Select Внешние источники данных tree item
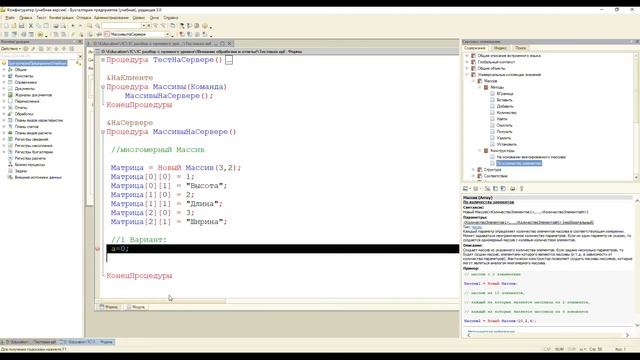The width and height of the screenshot is (640, 360). coord(38,177)
